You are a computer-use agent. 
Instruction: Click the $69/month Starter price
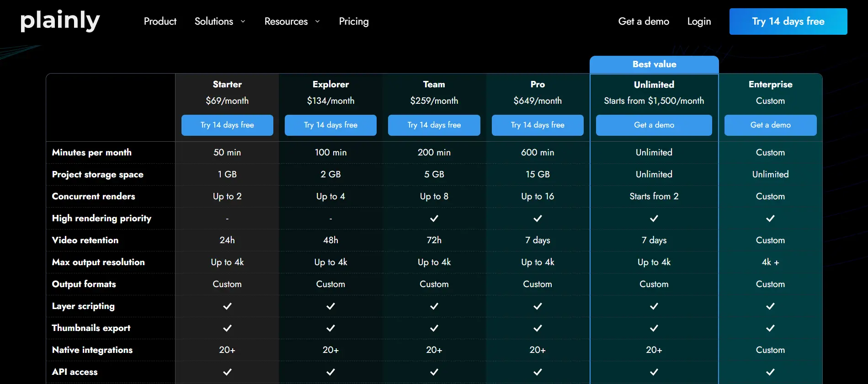click(x=227, y=101)
